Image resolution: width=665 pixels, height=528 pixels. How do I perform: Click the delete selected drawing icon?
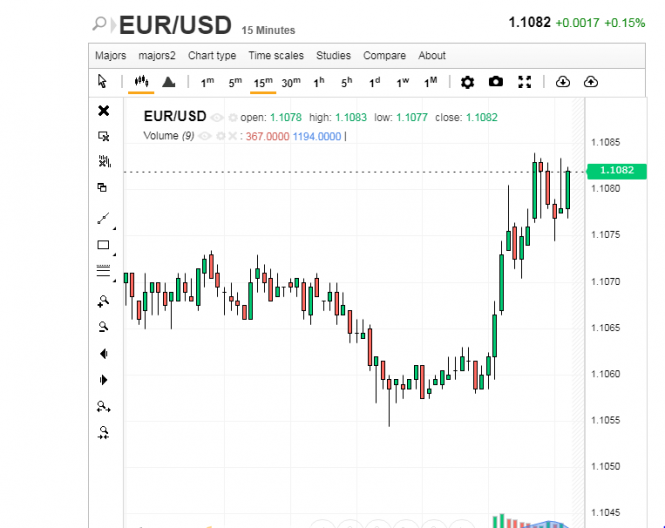coord(103,136)
